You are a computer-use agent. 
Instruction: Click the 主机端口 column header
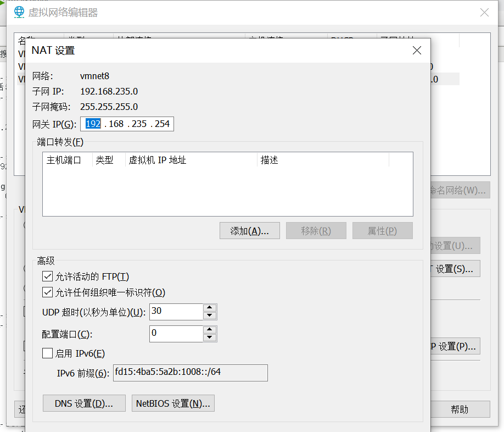68,160
